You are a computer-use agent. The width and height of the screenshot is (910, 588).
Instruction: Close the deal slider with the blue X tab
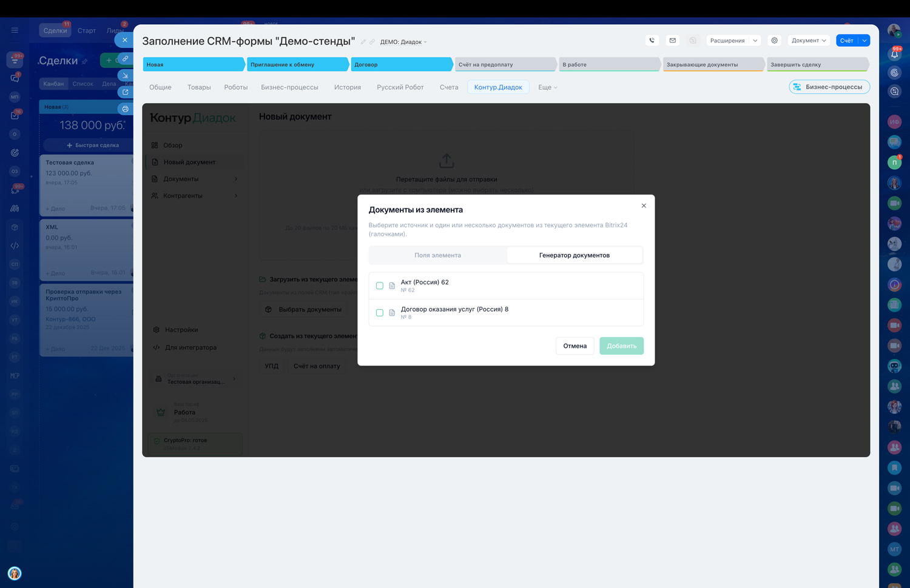tap(124, 40)
